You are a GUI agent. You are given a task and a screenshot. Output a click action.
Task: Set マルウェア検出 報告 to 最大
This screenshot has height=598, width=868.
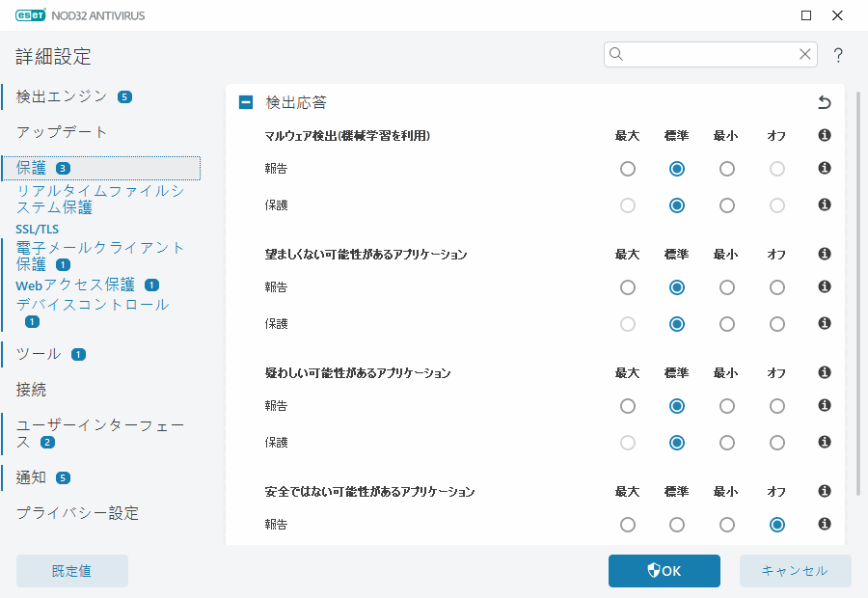point(628,168)
